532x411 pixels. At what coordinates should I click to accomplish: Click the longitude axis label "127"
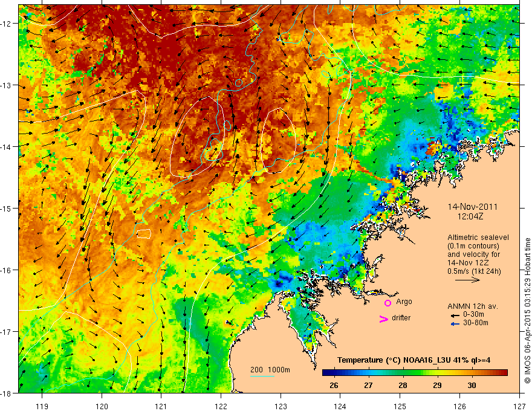point(519,406)
